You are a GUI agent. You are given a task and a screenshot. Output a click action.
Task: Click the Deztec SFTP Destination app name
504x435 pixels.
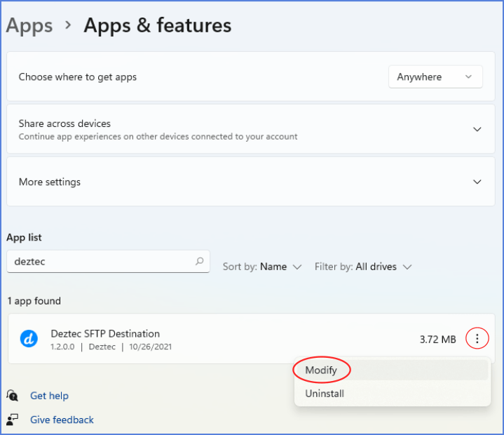(x=105, y=334)
